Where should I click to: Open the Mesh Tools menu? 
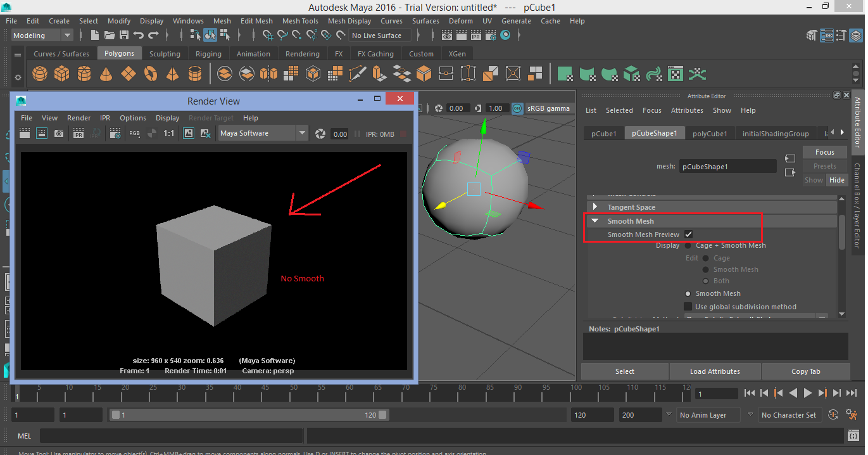click(300, 21)
